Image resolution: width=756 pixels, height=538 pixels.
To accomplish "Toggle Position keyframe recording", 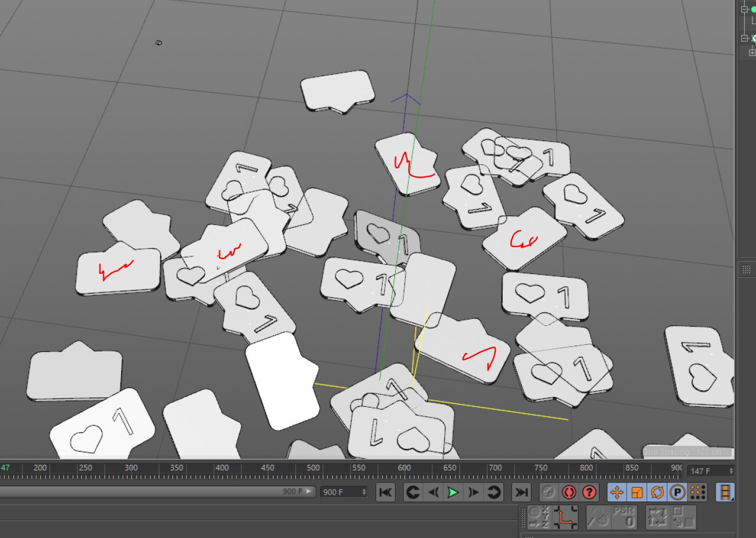I will [x=617, y=492].
